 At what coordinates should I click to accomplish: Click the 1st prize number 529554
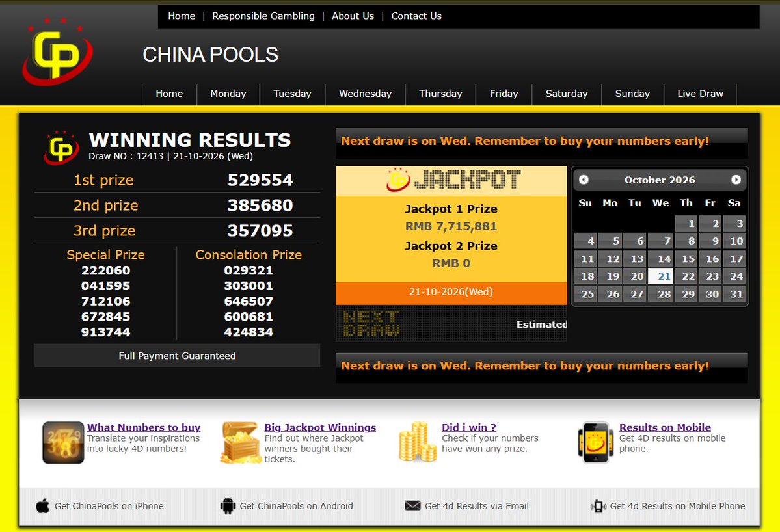click(260, 180)
